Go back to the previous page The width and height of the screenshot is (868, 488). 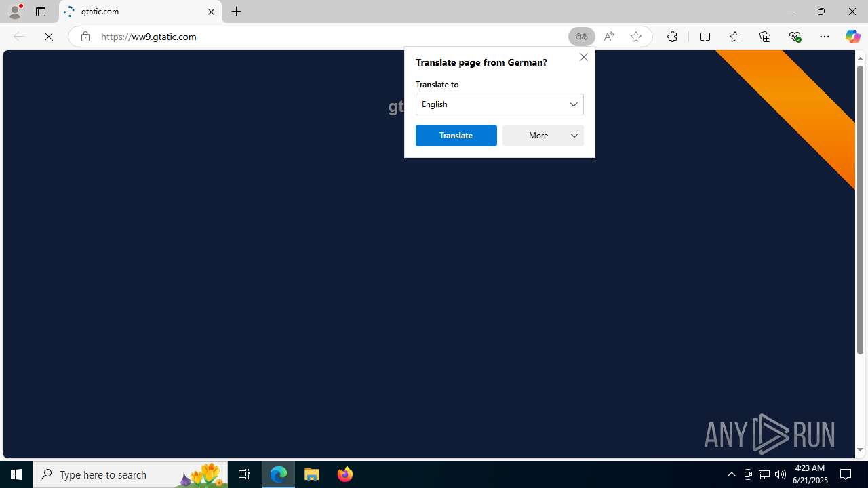[19, 37]
